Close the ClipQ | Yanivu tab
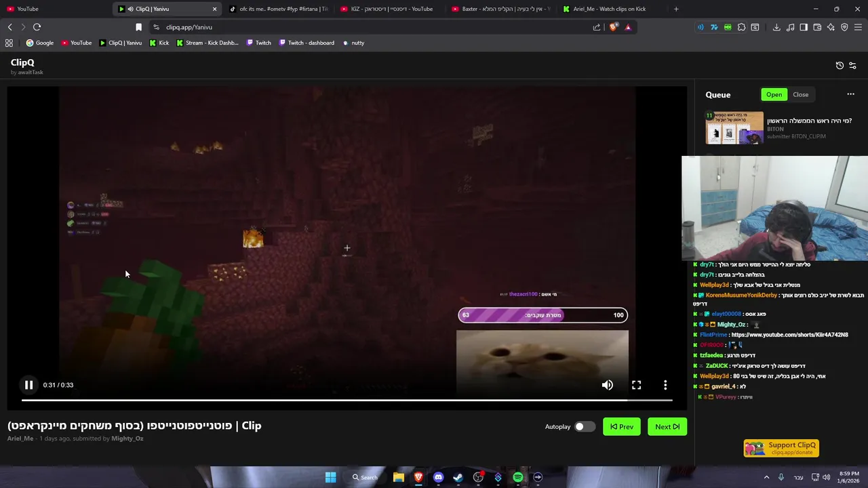Image resolution: width=868 pixels, height=488 pixels. pyautogui.click(x=215, y=9)
